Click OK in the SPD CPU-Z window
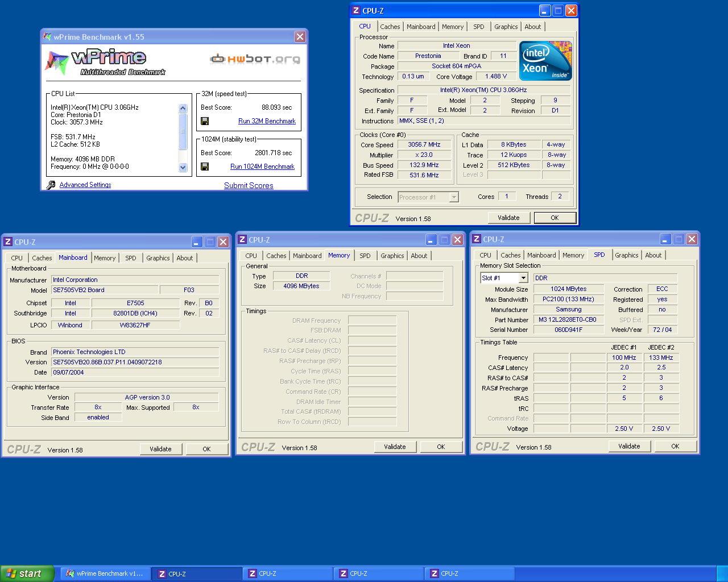728x582 pixels. pyautogui.click(x=675, y=446)
